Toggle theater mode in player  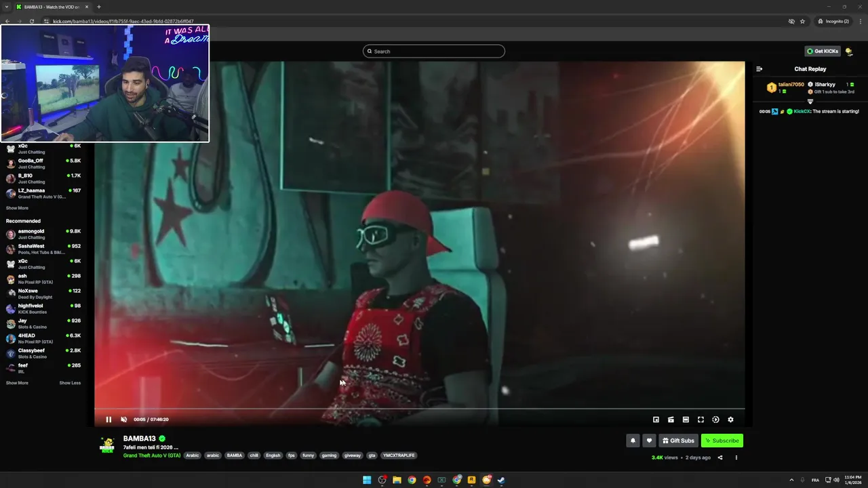(686, 420)
